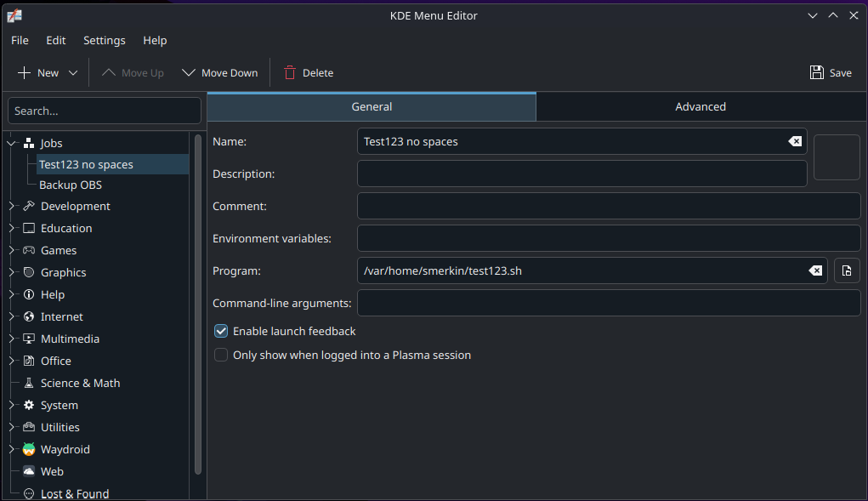Switch to the Advanced tab
This screenshot has width=868, height=501.
700,106
